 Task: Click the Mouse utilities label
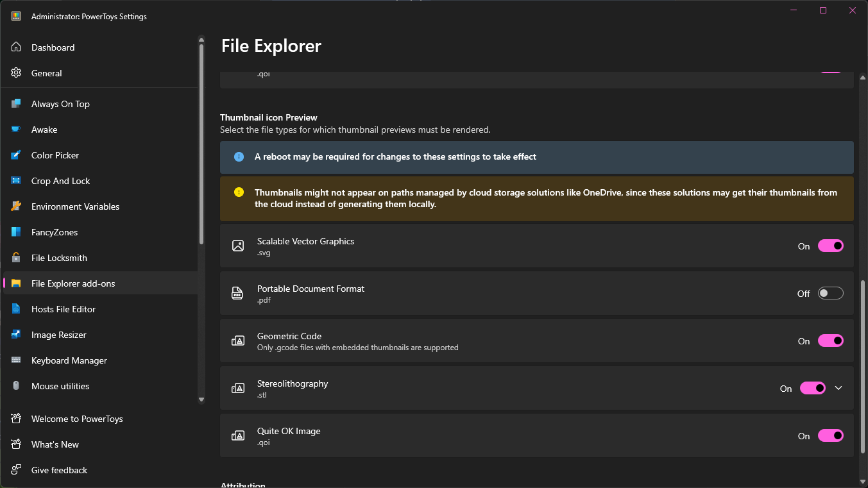click(60, 386)
